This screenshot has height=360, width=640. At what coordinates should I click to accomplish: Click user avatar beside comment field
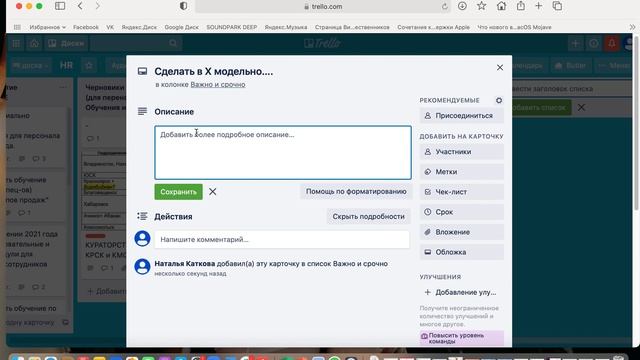[x=142, y=238]
